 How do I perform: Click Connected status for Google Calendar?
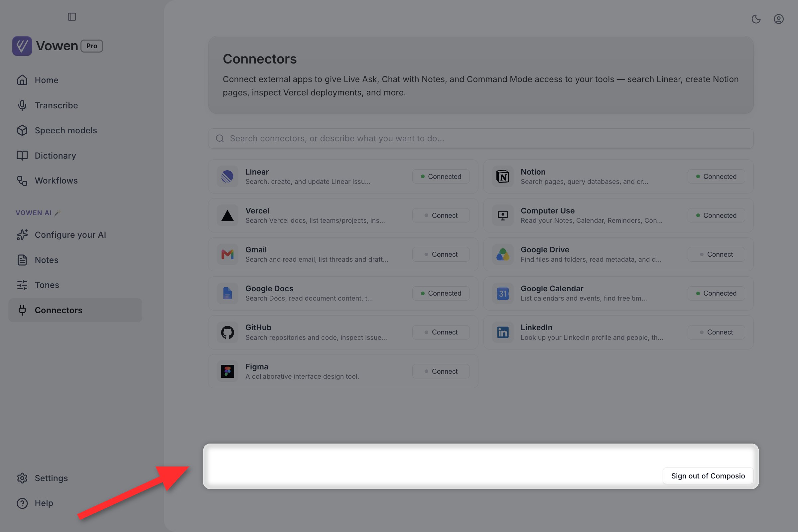coord(716,293)
